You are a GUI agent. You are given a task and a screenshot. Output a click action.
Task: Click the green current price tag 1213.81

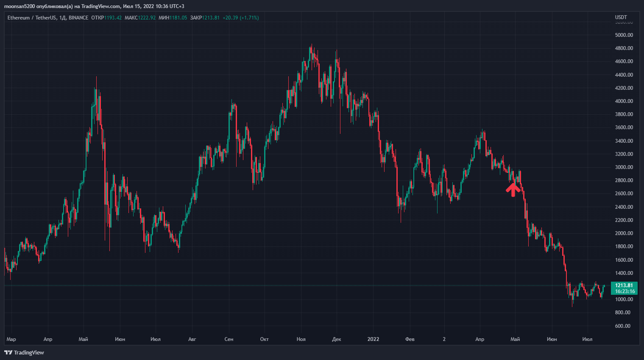pos(624,285)
